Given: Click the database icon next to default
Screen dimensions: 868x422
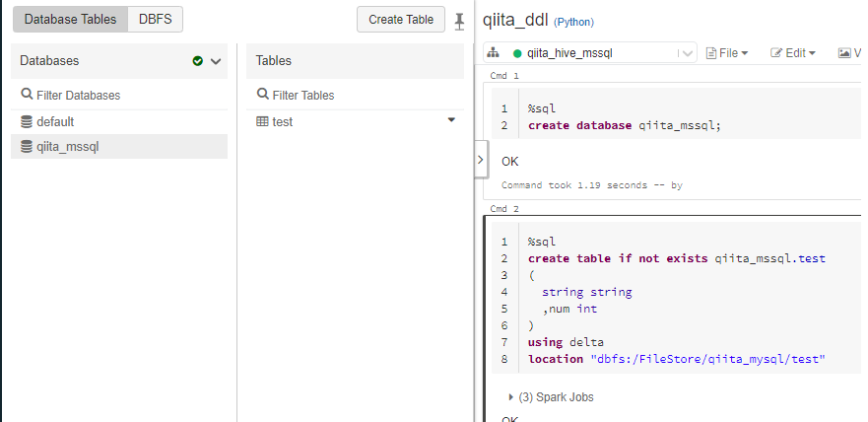Looking at the screenshot, I should click(27, 122).
